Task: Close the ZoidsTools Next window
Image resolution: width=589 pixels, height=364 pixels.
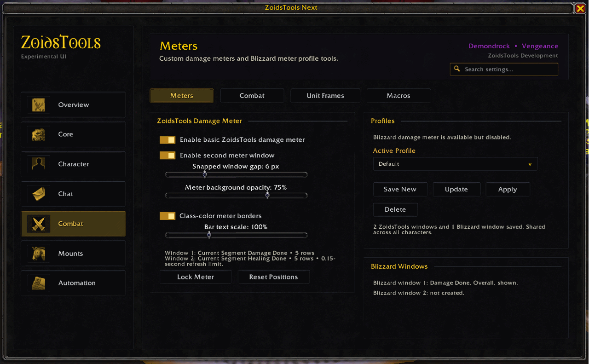Action: tap(580, 8)
